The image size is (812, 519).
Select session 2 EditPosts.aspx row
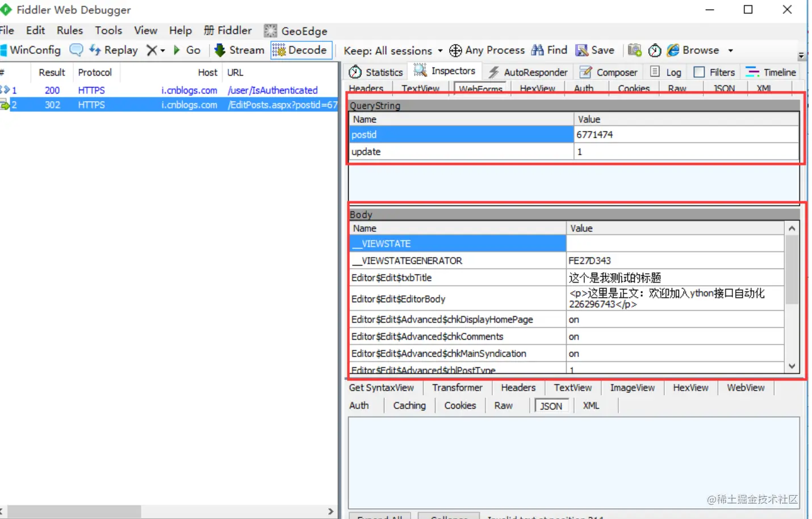coord(169,104)
